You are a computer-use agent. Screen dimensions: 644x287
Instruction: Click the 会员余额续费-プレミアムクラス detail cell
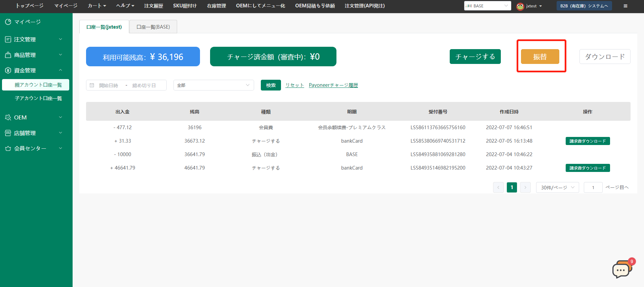coord(352,128)
